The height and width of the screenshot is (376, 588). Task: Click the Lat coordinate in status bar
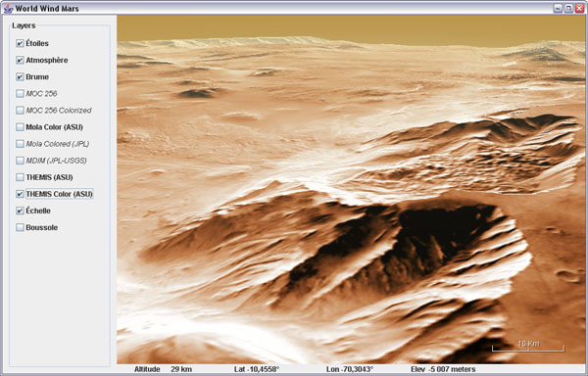click(x=257, y=369)
